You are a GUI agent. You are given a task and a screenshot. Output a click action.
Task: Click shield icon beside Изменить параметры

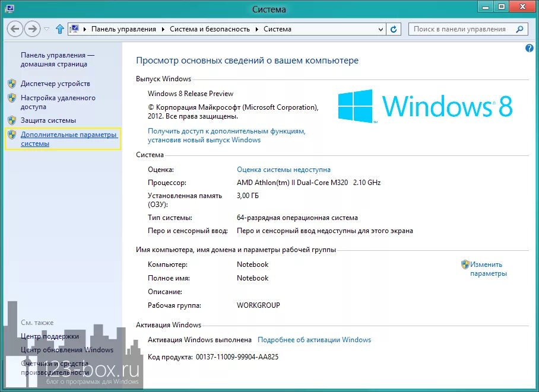(465, 264)
